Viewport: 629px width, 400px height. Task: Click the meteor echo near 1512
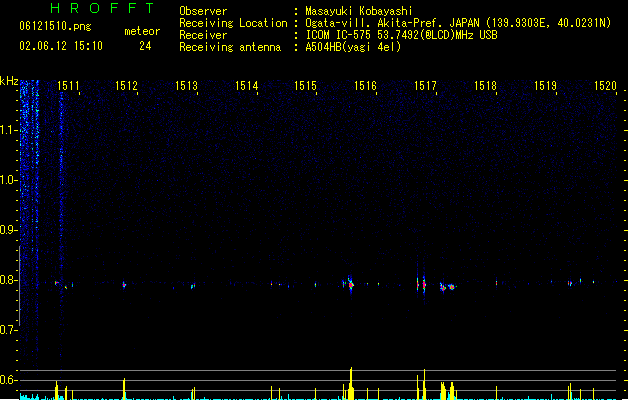coord(124,284)
